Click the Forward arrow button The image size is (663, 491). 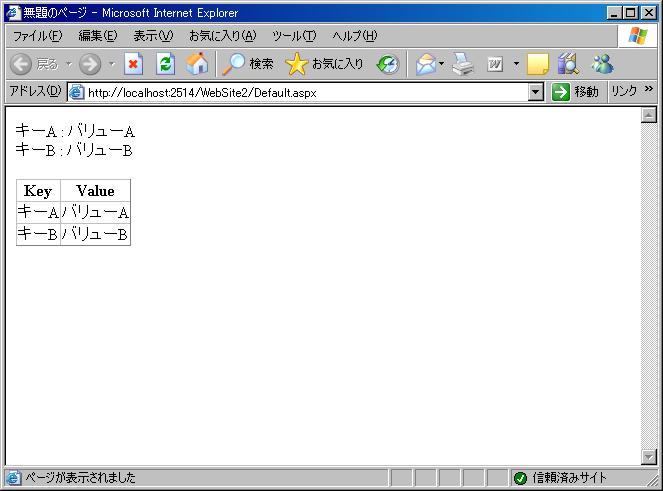coord(90,65)
